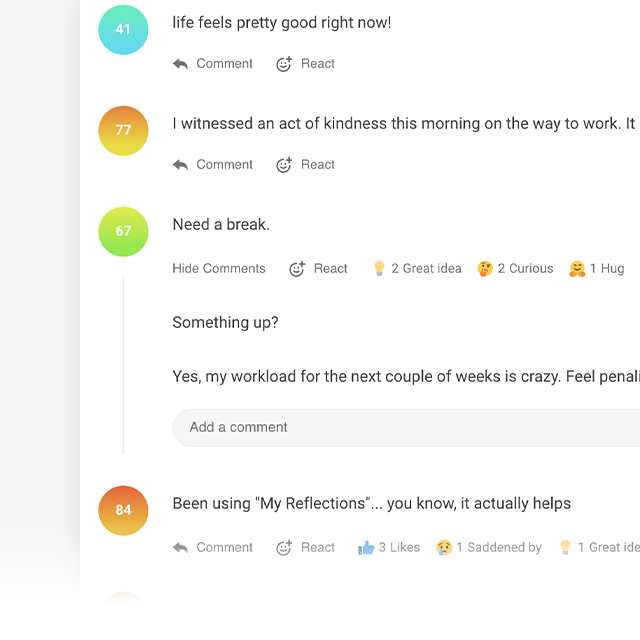Click the thinking face "2 Curious" reaction
The width and height of the screenshot is (640, 640).
[516, 269]
